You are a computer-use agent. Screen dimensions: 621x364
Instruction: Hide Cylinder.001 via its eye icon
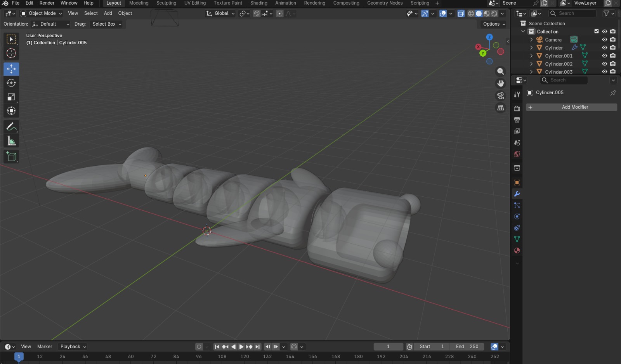604,55
